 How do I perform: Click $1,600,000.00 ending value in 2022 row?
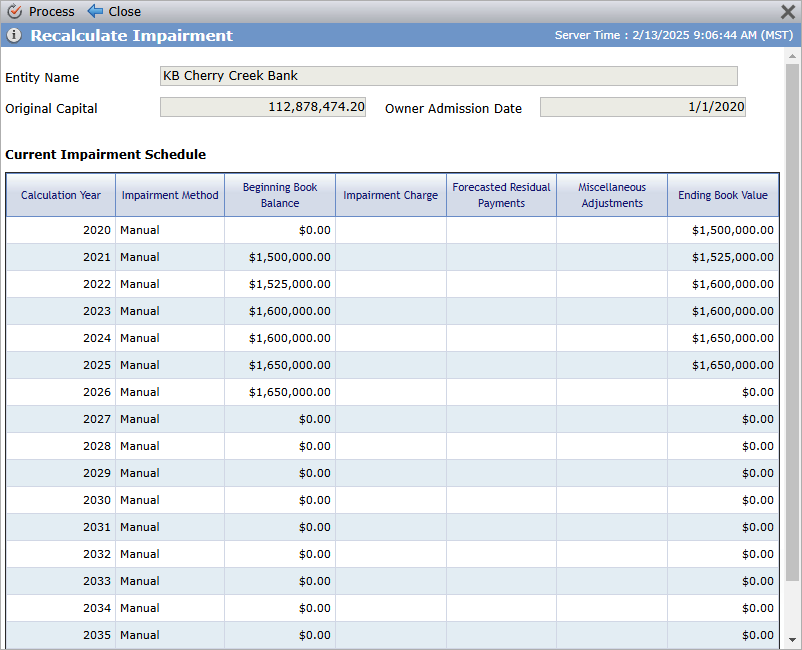[x=732, y=284]
